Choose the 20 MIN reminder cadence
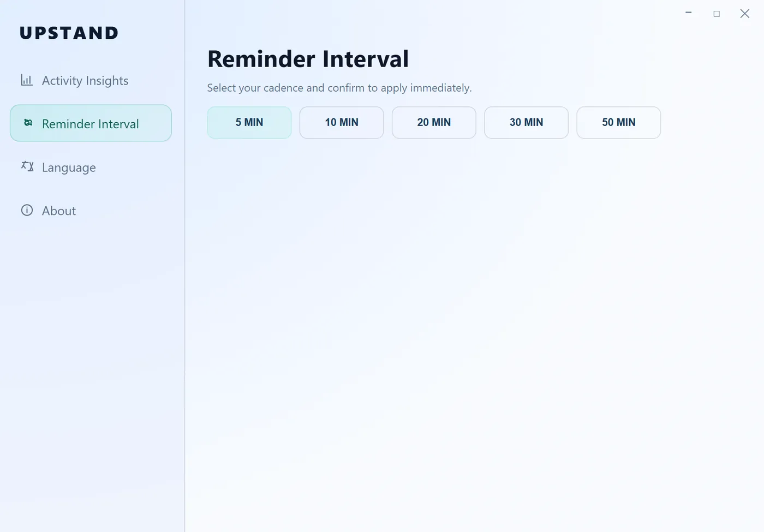The height and width of the screenshot is (532, 764). pos(434,122)
